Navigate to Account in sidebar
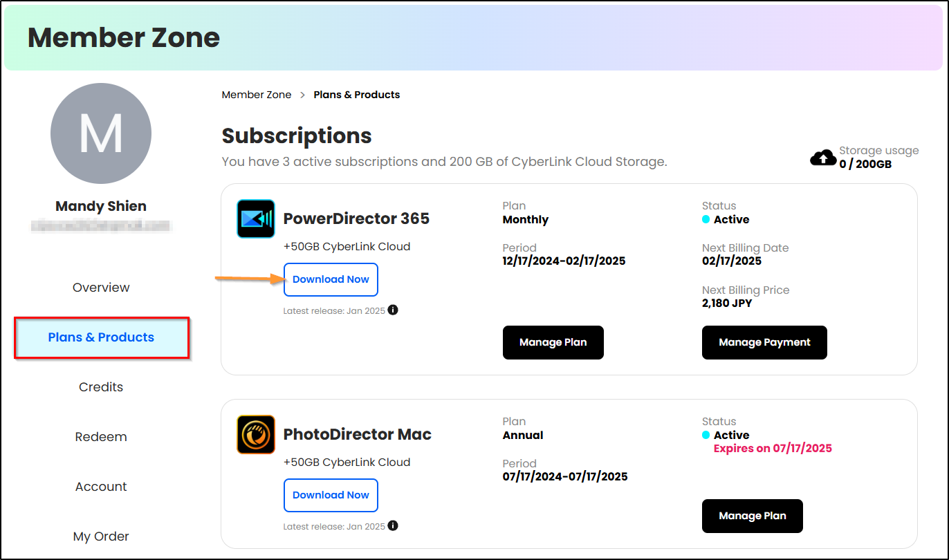The height and width of the screenshot is (560, 949). (x=101, y=487)
